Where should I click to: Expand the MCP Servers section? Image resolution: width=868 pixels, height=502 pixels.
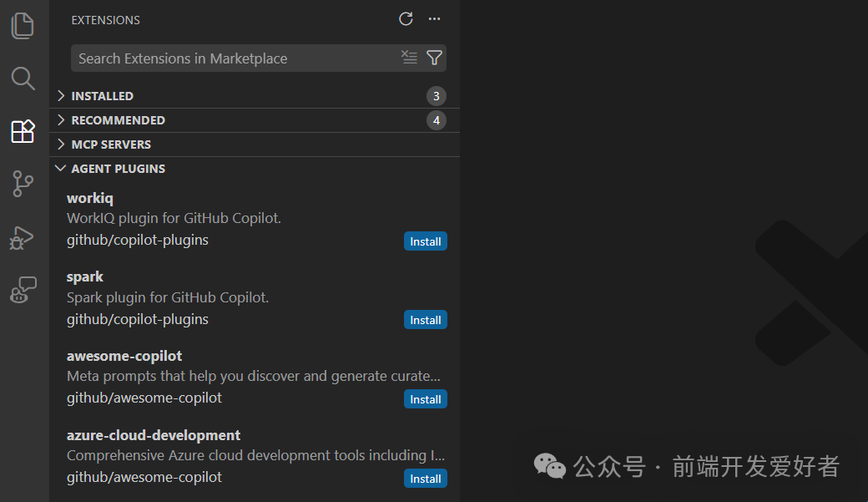pyautogui.click(x=111, y=145)
